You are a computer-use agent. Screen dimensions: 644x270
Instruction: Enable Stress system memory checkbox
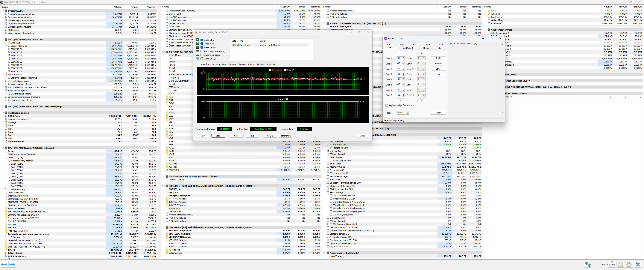click(x=202, y=51)
